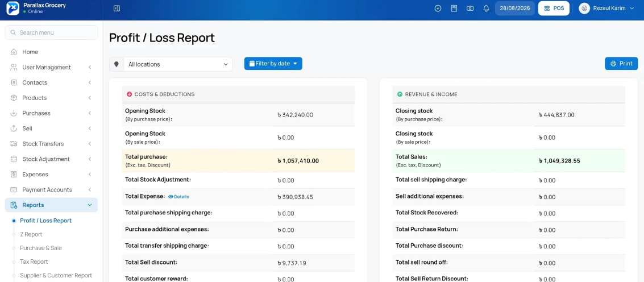Go to Home in the sidebar
The height and width of the screenshot is (282, 644).
pos(51,52)
